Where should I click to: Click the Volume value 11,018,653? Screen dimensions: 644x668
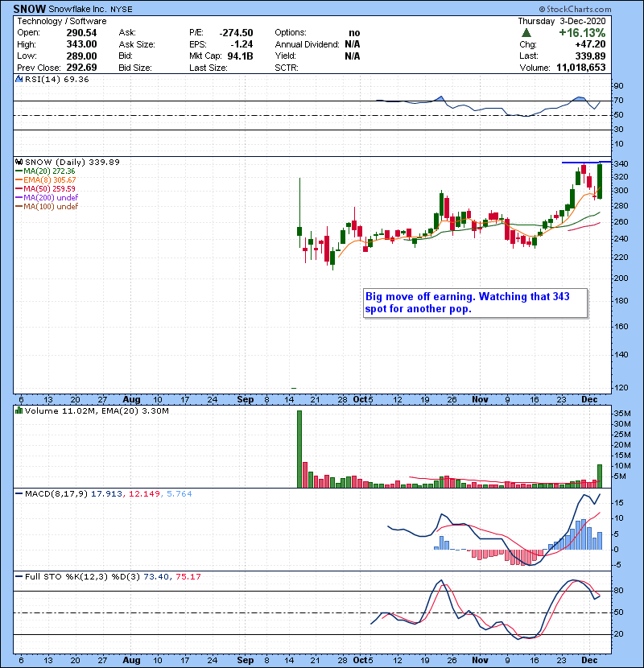click(581, 68)
